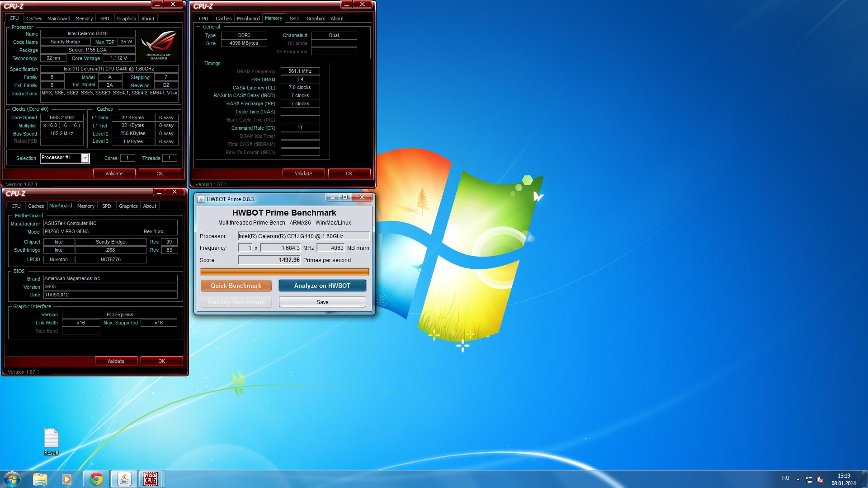Select SPD tab in Memory CPU-Z window
The height and width of the screenshot is (488, 868).
pyautogui.click(x=294, y=19)
